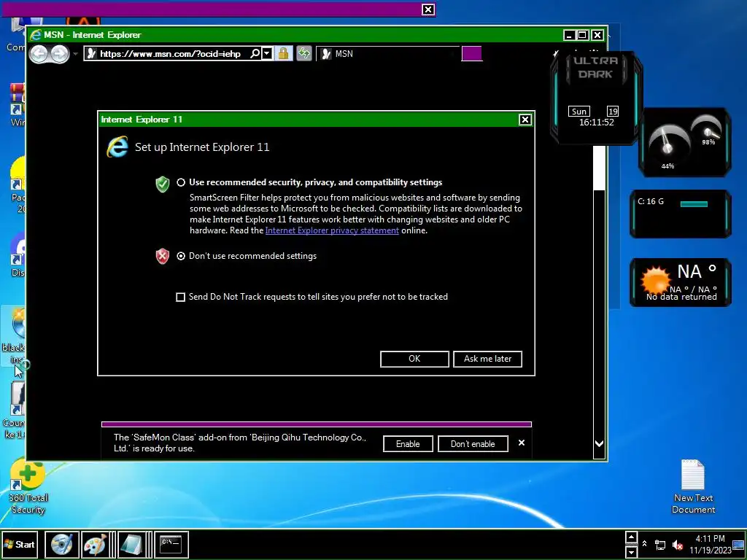Close the Internet Explorer 11 setup dialog

tap(525, 120)
